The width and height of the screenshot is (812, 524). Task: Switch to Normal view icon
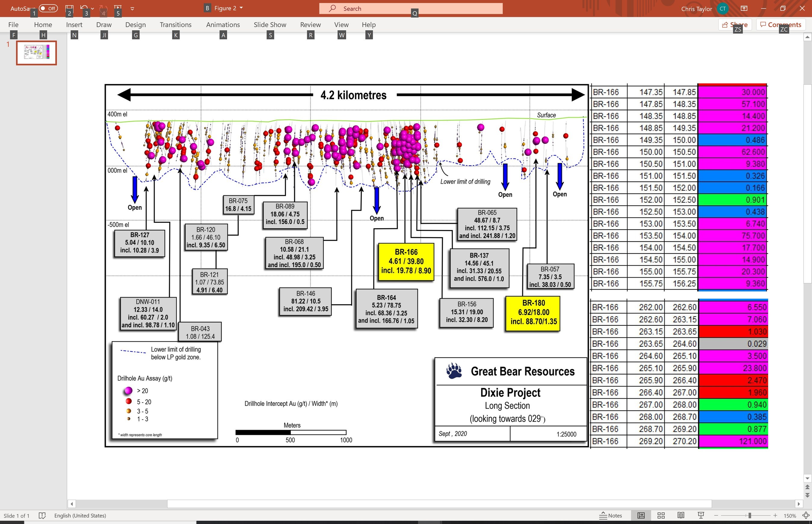pos(641,516)
